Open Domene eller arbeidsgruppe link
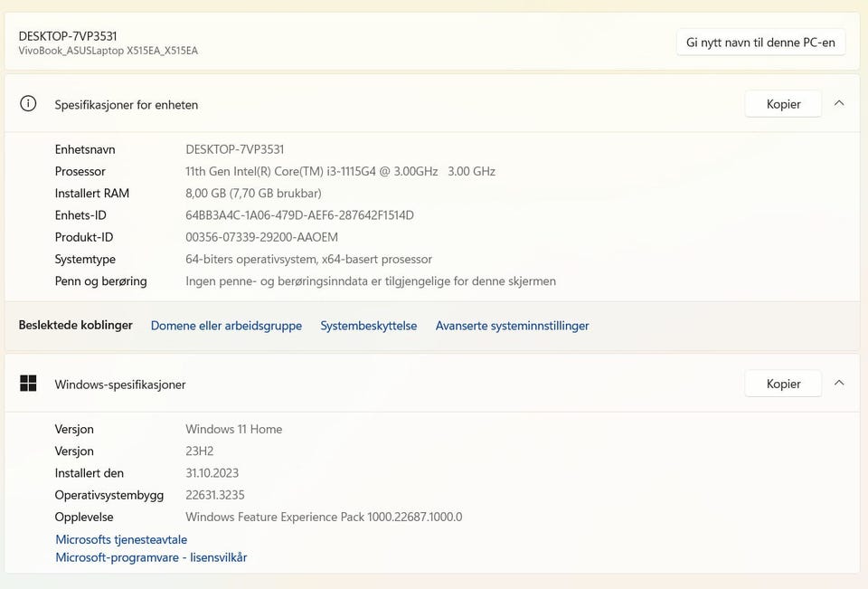The height and width of the screenshot is (589, 868). (x=226, y=326)
